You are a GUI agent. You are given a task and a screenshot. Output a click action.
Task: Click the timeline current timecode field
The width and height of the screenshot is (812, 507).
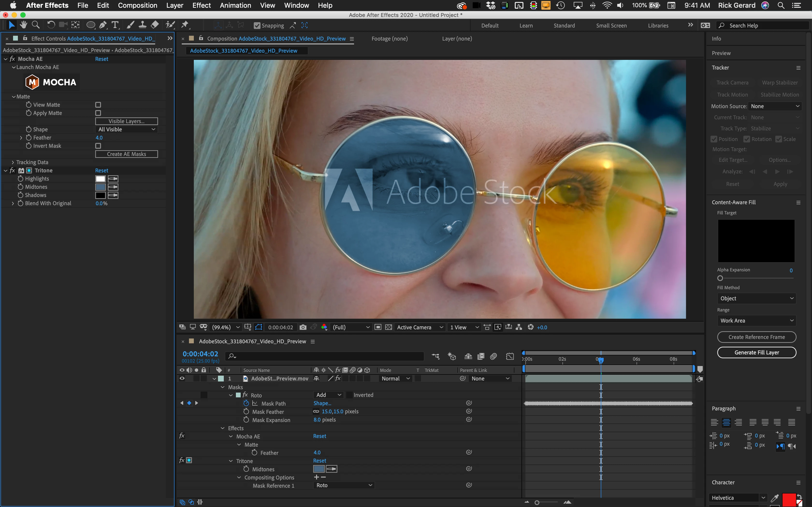click(x=200, y=354)
